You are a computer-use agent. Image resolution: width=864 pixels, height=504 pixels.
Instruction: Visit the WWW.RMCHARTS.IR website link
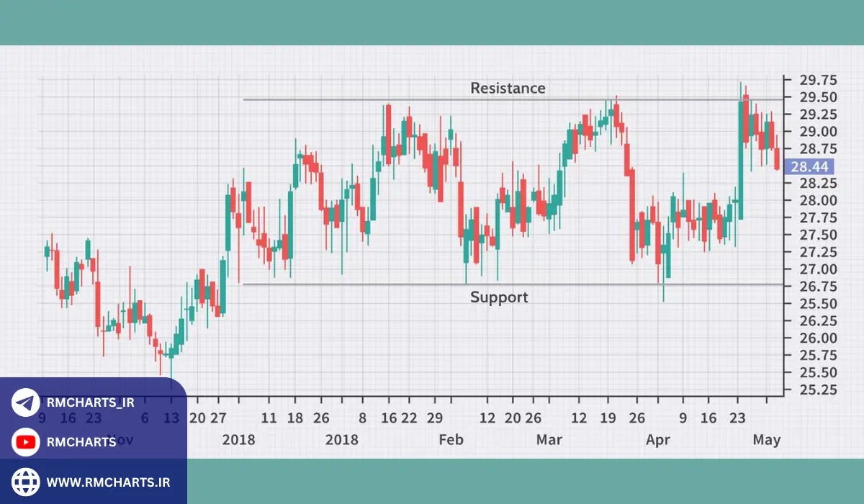point(109,483)
